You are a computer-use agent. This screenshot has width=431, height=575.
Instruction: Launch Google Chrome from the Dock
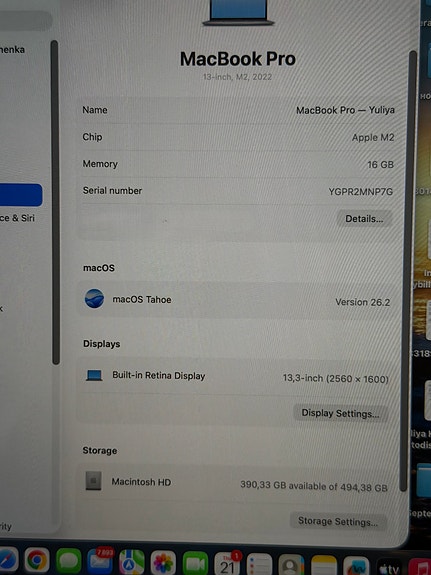coord(37,560)
